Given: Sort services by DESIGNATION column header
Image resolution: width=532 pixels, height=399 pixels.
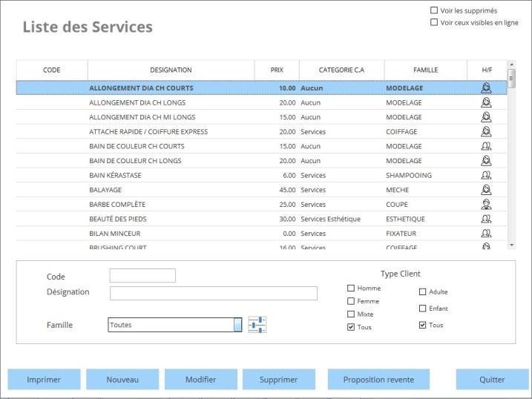Looking at the screenshot, I should pyautogui.click(x=171, y=70).
